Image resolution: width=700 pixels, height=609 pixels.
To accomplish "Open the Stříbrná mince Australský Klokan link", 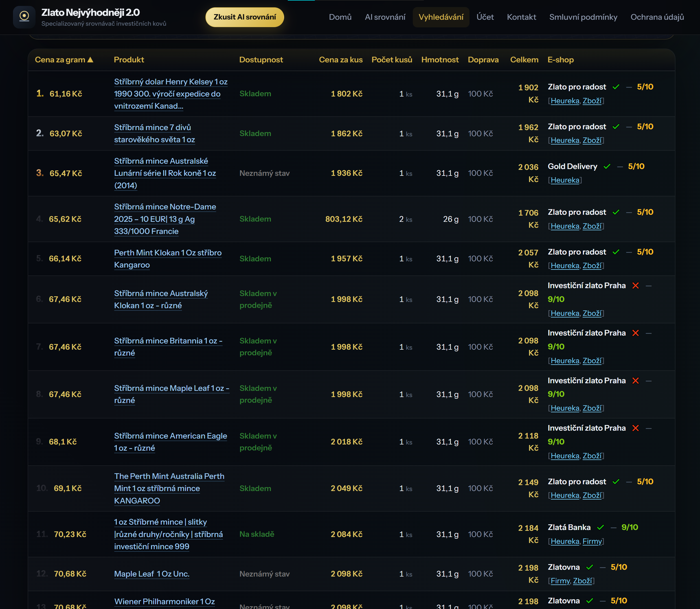I will (x=161, y=299).
